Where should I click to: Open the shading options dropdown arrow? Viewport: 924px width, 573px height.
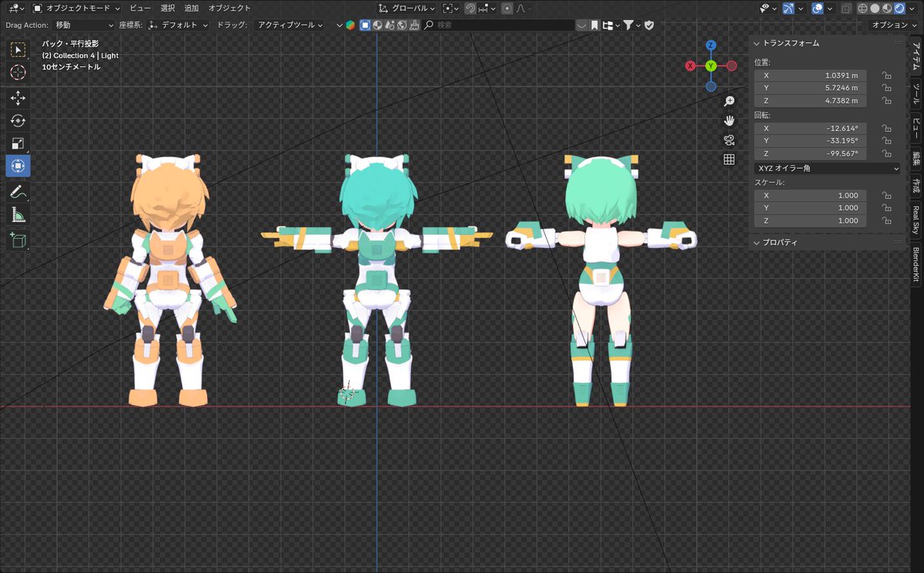click(912, 8)
